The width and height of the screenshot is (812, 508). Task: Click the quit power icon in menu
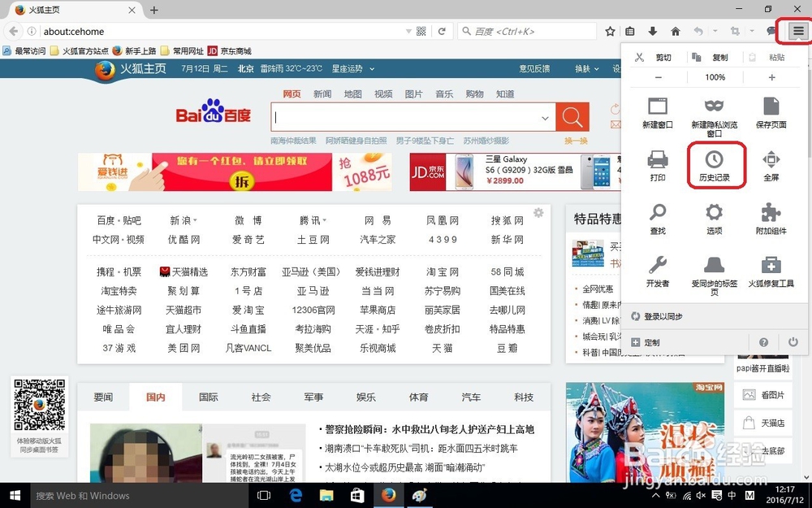coord(793,342)
